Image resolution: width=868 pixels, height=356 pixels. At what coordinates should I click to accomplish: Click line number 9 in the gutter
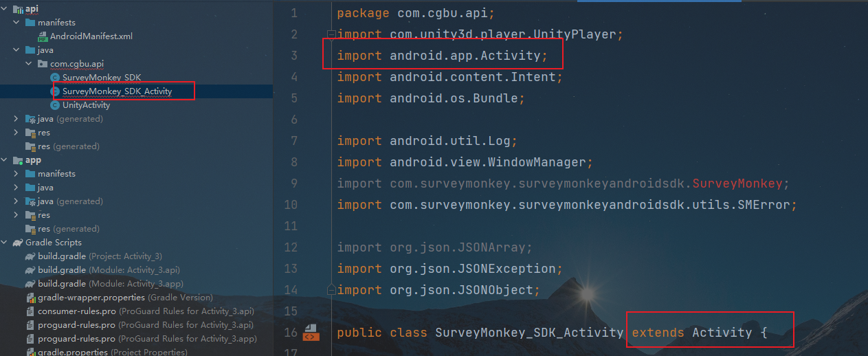tap(294, 183)
